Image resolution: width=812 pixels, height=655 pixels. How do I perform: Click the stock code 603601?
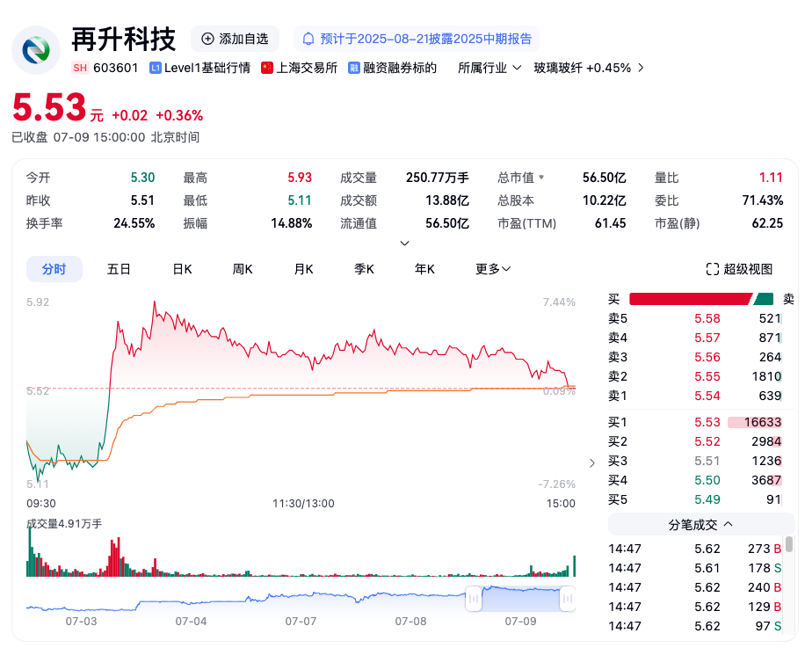(x=116, y=68)
